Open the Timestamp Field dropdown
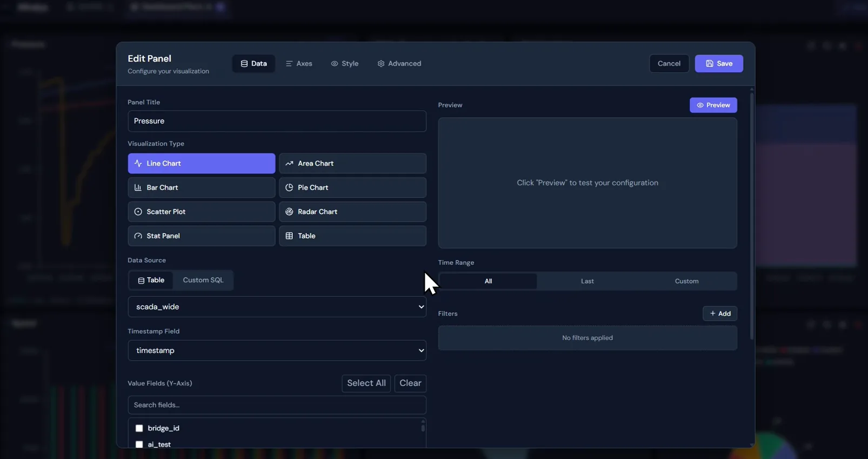Viewport: 868px width, 459px height. pyautogui.click(x=277, y=350)
